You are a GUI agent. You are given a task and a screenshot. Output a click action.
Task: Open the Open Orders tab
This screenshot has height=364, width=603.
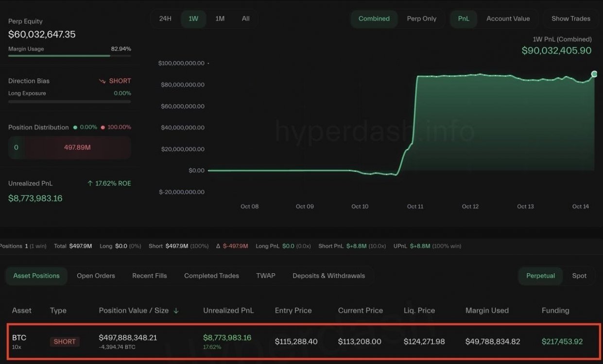(x=96, y=276)
